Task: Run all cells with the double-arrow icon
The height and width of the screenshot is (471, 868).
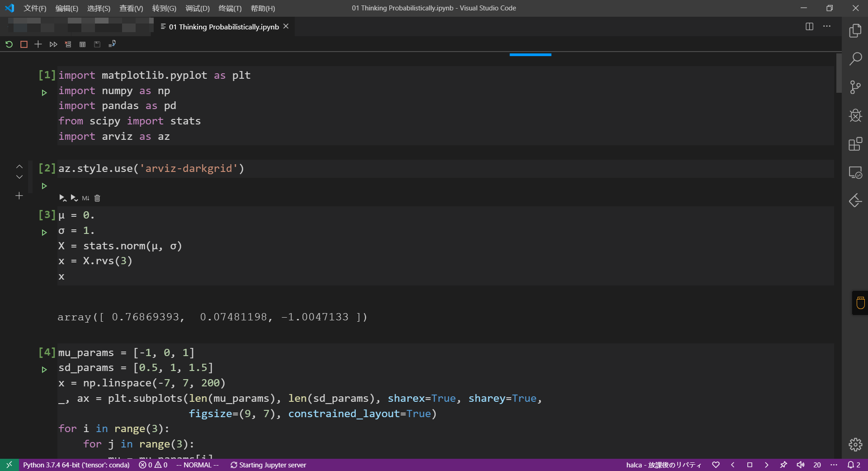Action: coord(53,44)
